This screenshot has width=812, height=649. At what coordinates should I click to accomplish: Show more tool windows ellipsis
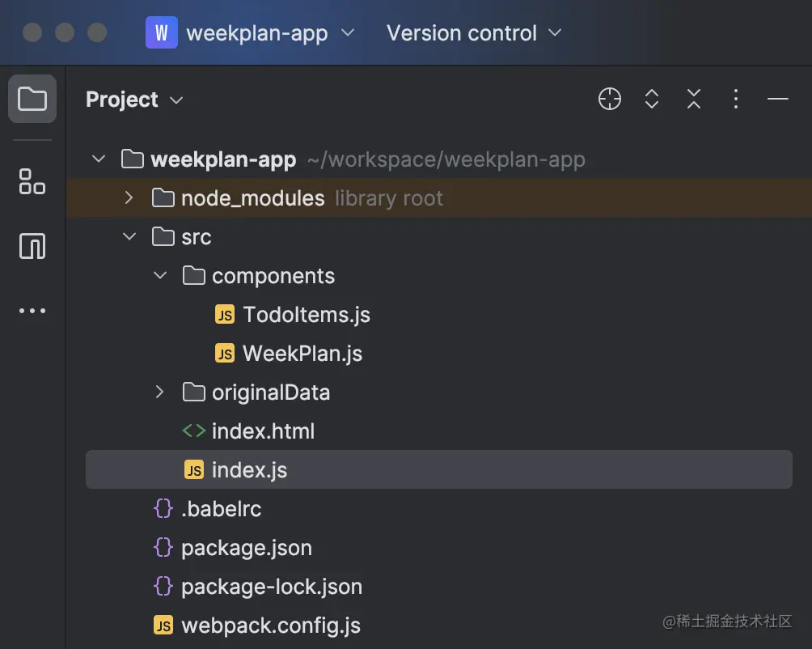[32, 311]
